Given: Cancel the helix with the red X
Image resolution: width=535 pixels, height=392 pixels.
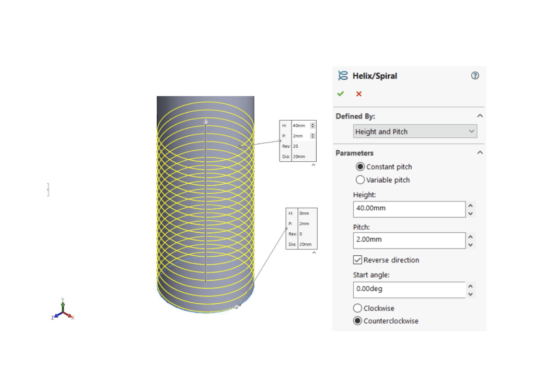Looking at the screenshot, I should click(358, 94).
